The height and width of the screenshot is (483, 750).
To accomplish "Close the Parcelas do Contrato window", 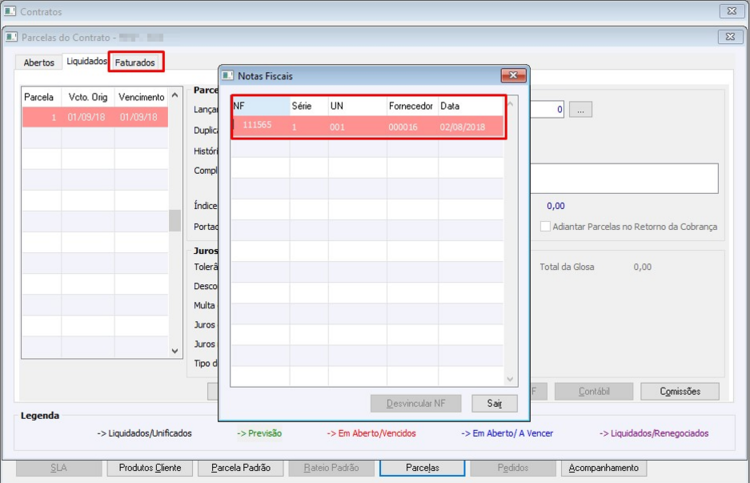I will pyautogui.click(x=730, y=36).
